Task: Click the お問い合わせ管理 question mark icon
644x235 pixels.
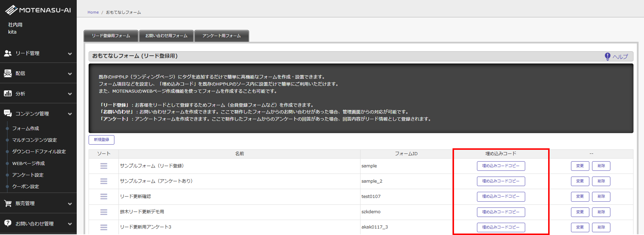Action: coord(8,223)
